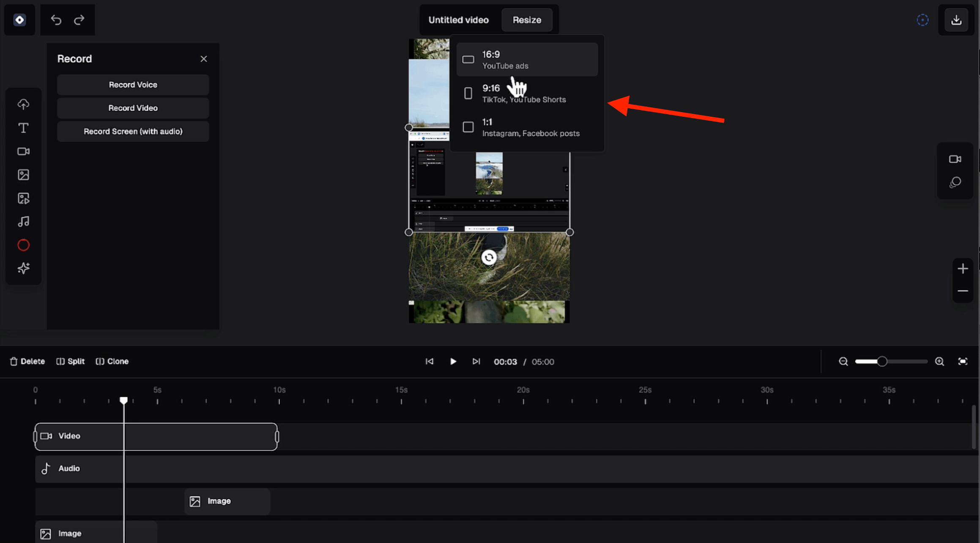The width and height of the screenshot is (980, 543).
Task: Open the music library icon
Action: point(23,222)
